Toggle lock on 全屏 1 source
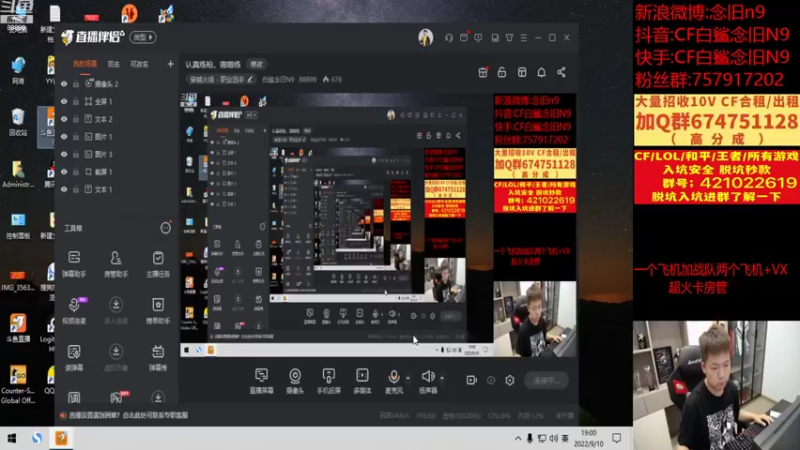 [76, 102]
